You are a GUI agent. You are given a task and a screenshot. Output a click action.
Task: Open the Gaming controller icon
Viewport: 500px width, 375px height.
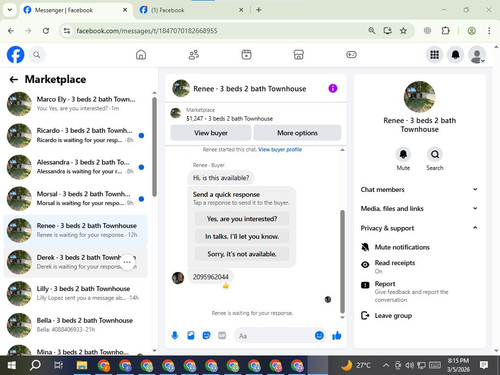351,55
